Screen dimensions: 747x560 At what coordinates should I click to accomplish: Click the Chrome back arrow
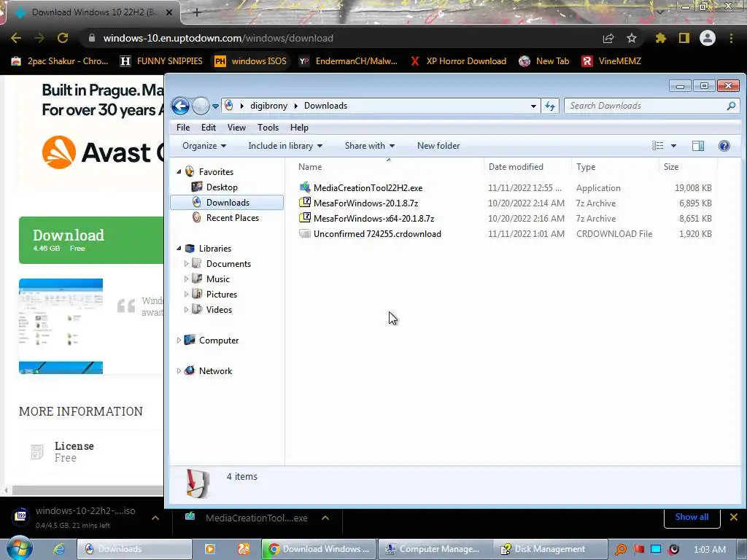(x=16, y=38)
